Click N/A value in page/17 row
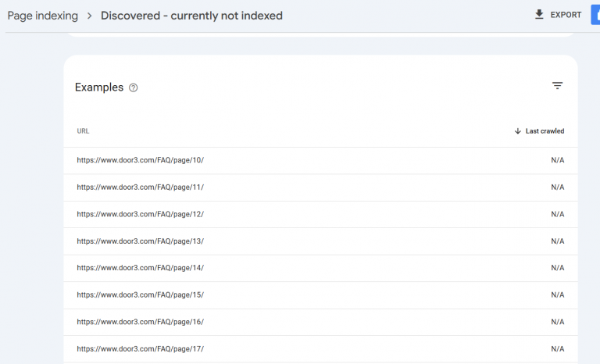 click(x=558, y=349)
